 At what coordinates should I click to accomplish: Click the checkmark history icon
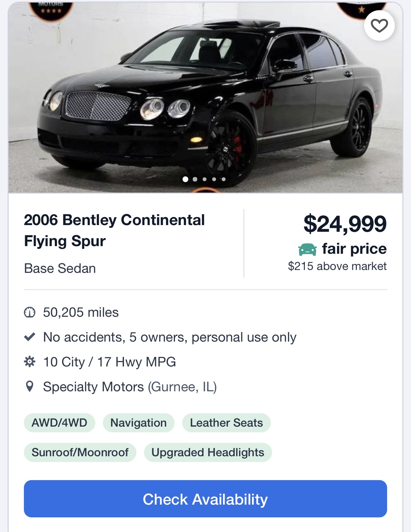[30, 337]
